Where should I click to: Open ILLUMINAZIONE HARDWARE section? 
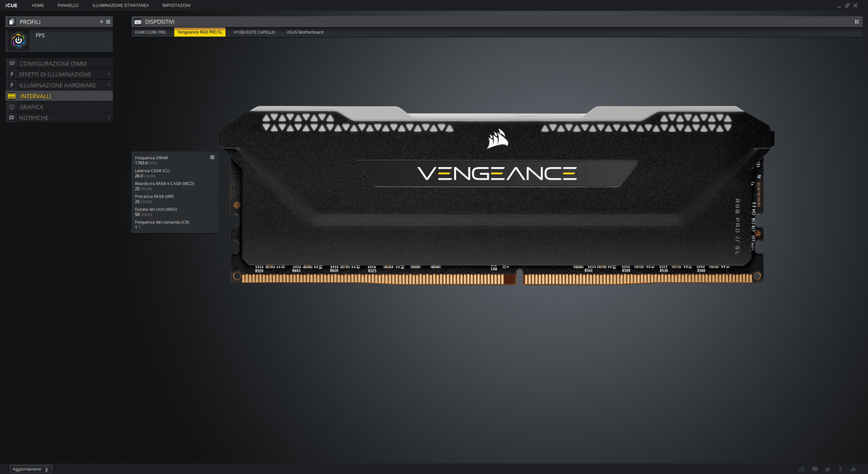coord(59,85)
